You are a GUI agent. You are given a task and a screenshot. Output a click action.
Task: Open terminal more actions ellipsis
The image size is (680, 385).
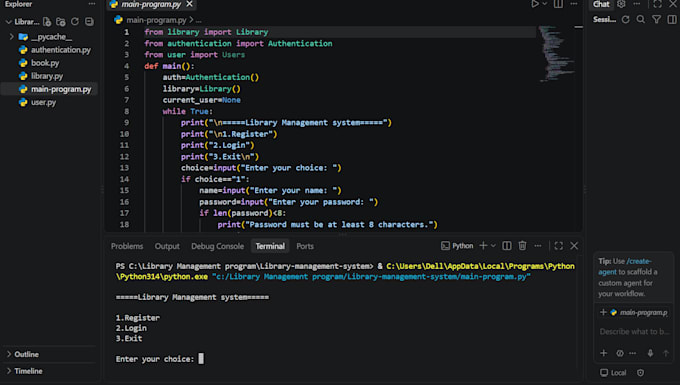pos(538,246)
